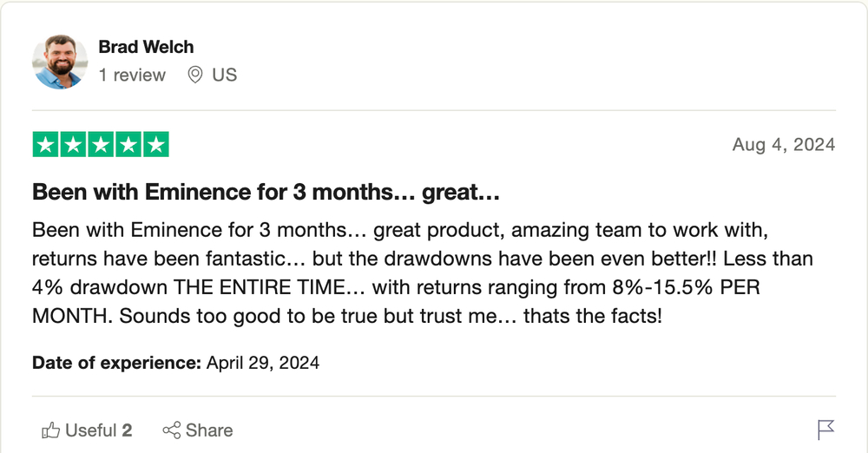
Task: Click the Useful count number 2
Action: point(127,430)
